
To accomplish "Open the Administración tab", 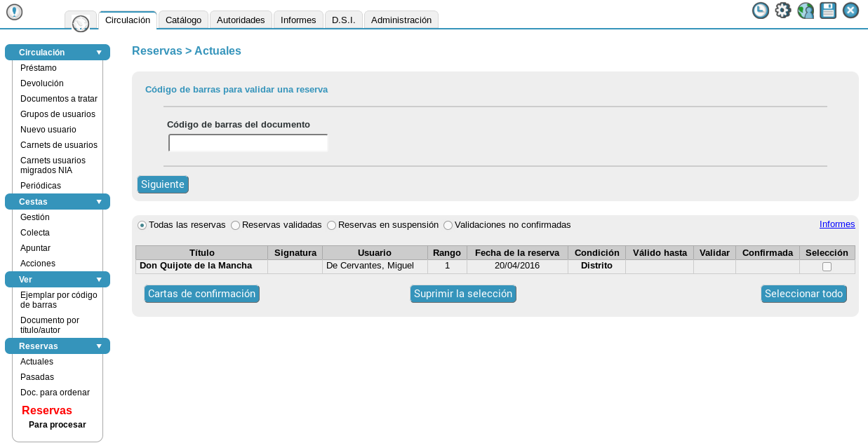I will point(401,20).
